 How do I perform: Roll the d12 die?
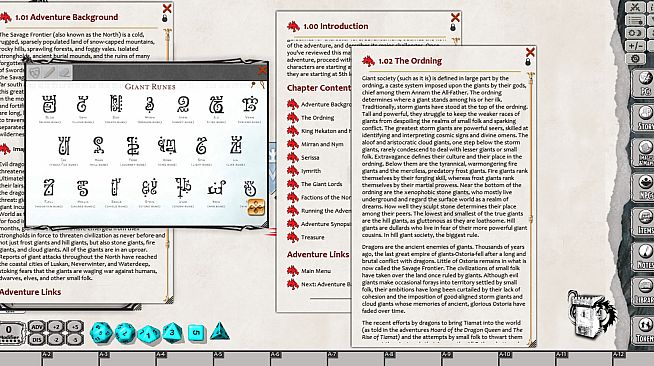pos(125,333)
